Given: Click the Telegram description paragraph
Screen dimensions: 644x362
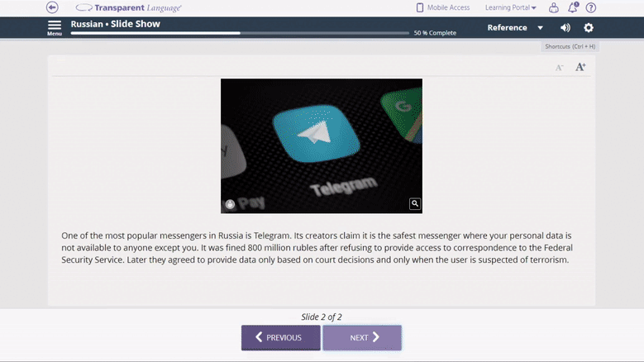Looking at the screenshot, I should [317, 247].
